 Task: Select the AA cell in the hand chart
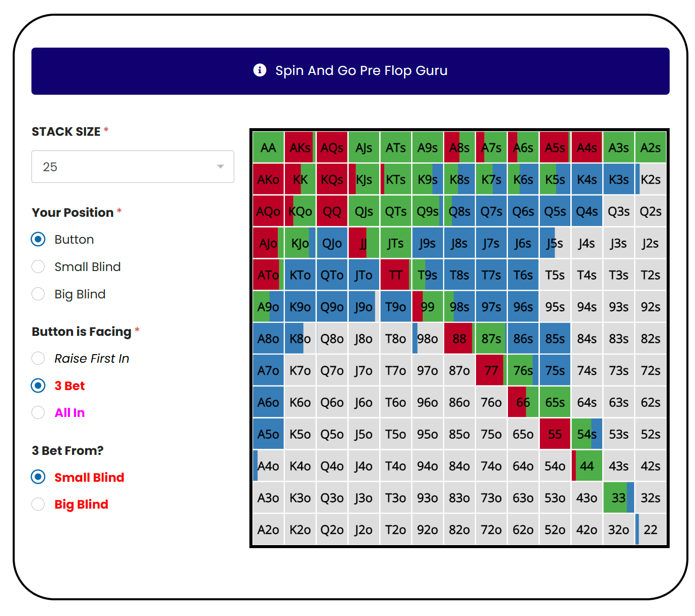coord(268,147)
